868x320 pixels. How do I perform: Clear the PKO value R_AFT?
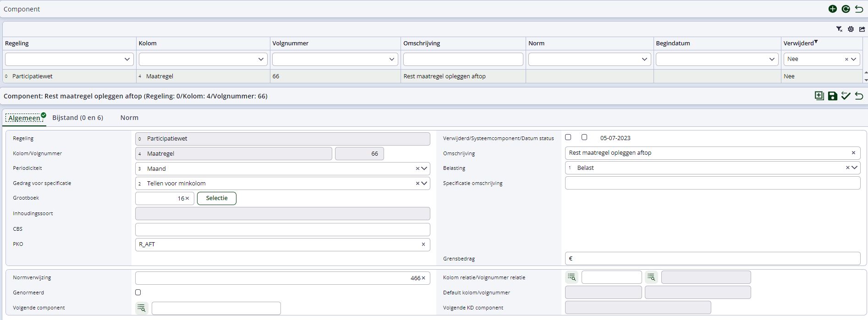[x=423, y=244]
